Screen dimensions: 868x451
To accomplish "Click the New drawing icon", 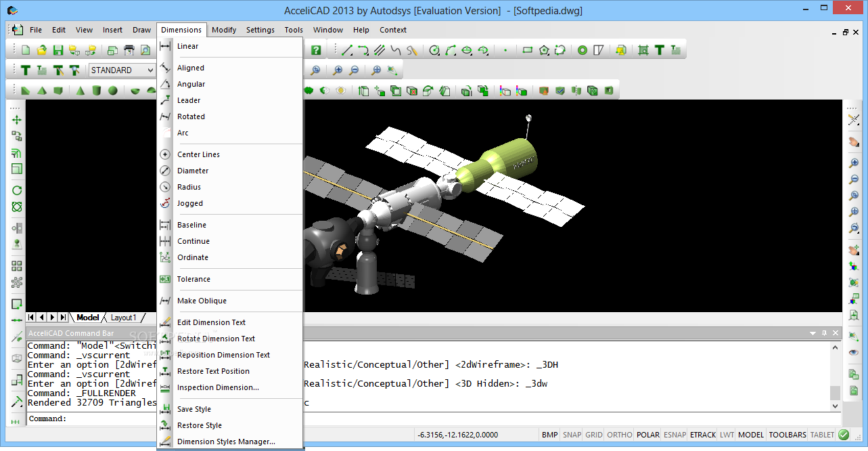I will pyautogui.click(x=26, y=50).
